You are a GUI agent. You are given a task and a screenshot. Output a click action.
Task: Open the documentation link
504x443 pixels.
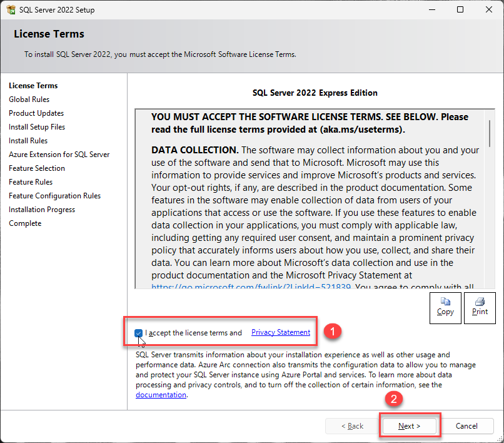(161, 395)
